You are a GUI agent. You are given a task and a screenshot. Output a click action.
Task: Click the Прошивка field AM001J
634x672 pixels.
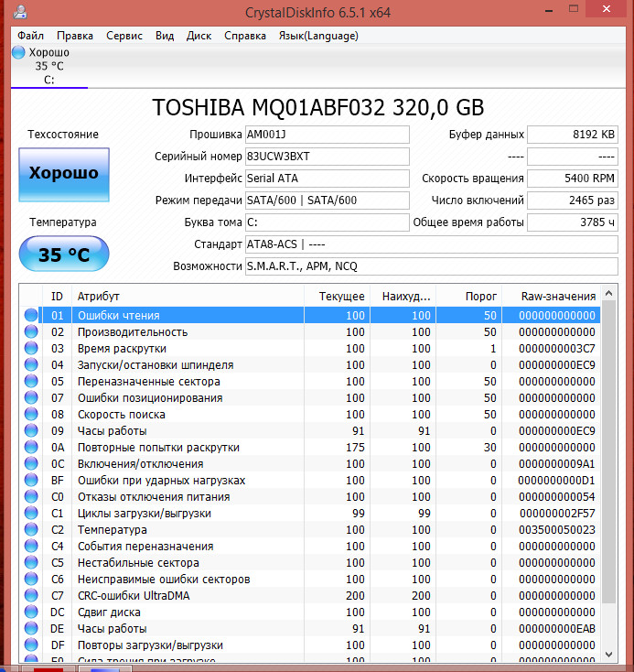tap(328, 135)
